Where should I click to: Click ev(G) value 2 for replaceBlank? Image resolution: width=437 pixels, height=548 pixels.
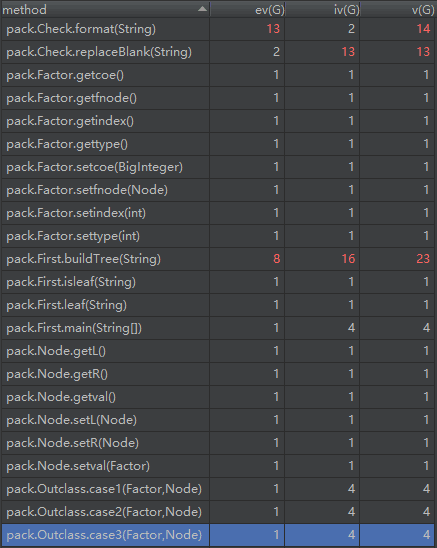pos(277,52)
